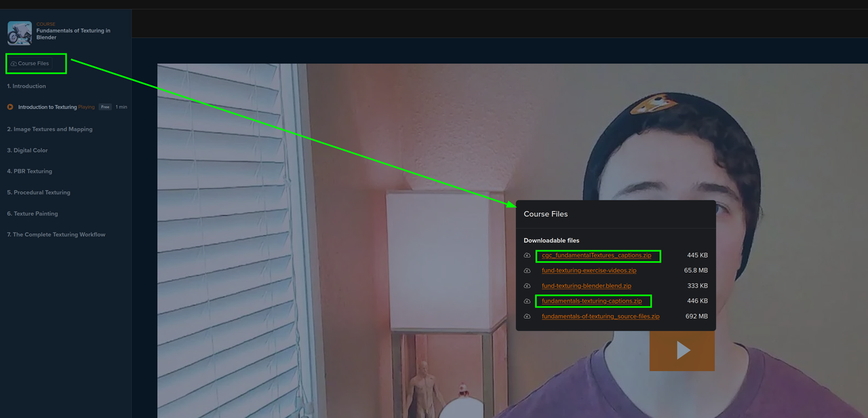Click download icon beside fundamentals-of-texturing_source-files.zip
Image resolution: width=868 pixels, height=418 pixels.
tap(527, 316)
